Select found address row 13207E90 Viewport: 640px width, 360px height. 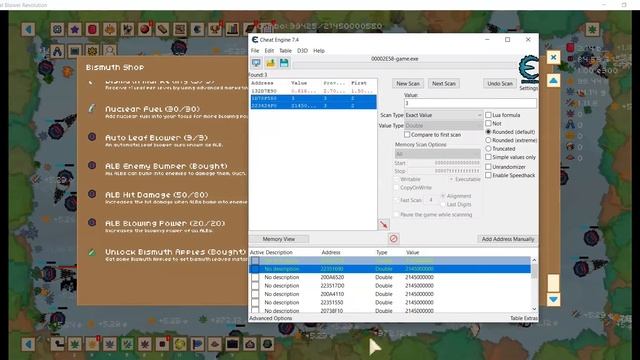pos(313,91)
